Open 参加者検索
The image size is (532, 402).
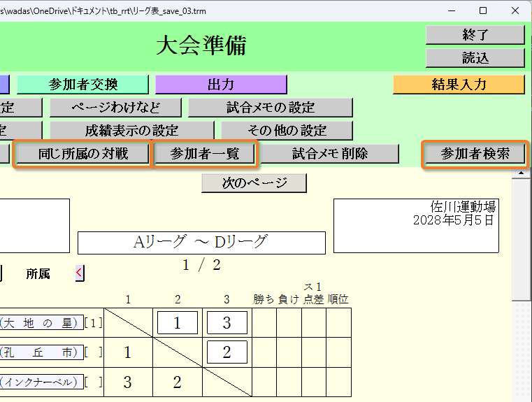[x=475, y=154]
